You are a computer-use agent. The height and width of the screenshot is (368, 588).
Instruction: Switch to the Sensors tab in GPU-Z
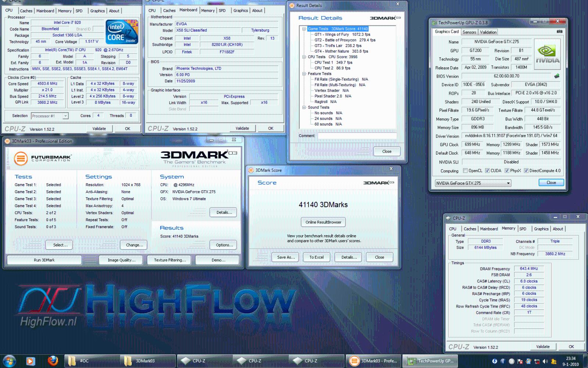469,32
